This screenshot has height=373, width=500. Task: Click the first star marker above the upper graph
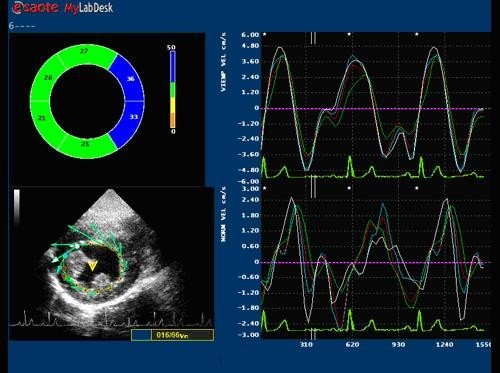264,34
